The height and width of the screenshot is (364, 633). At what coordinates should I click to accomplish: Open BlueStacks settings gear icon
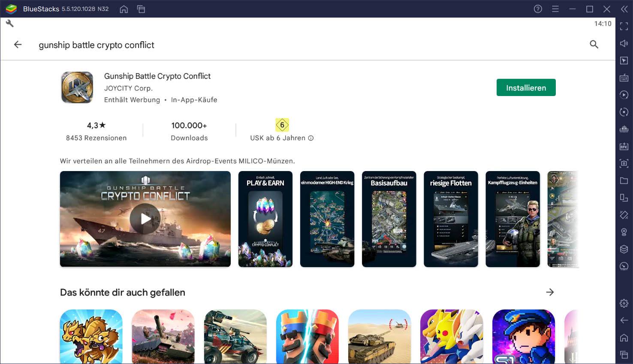click(x=624, y=303)
